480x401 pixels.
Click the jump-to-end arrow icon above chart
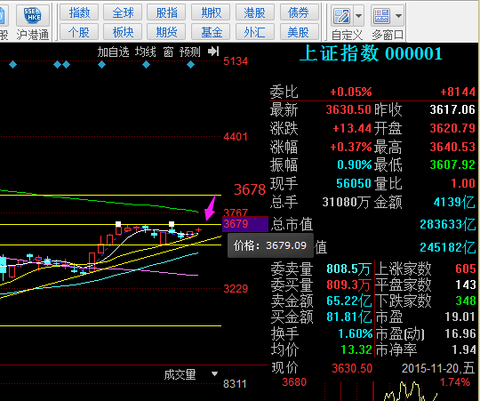(213, 51)
